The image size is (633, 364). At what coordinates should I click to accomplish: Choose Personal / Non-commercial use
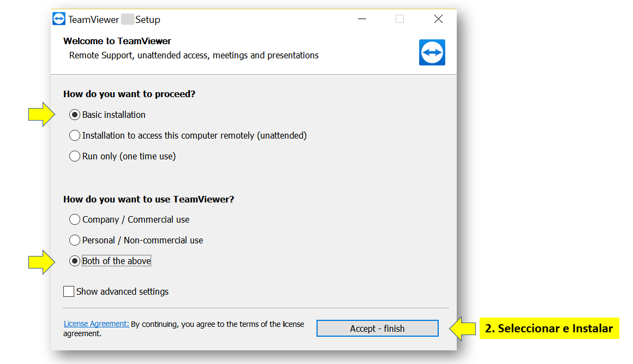[x=75, y=240]
